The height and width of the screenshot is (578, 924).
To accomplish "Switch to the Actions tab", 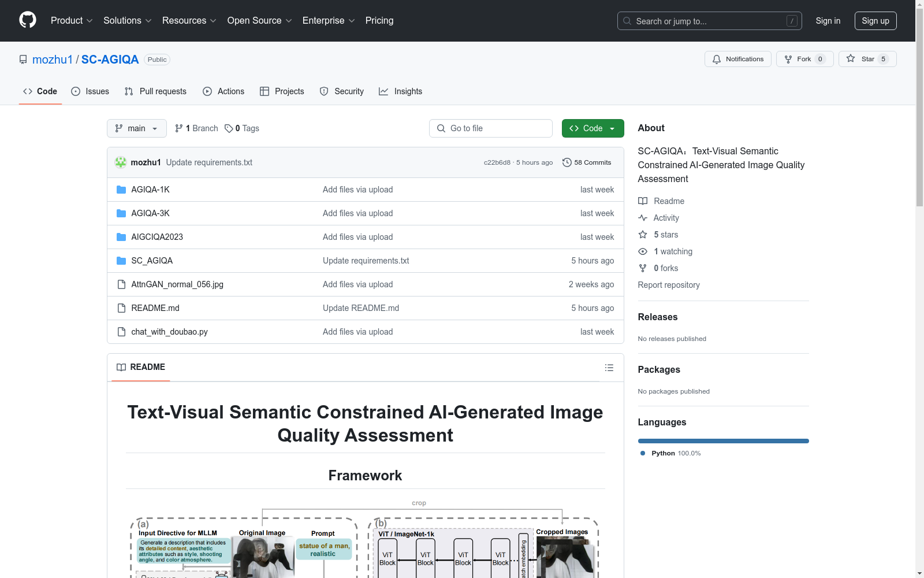I will pos(223,91).
